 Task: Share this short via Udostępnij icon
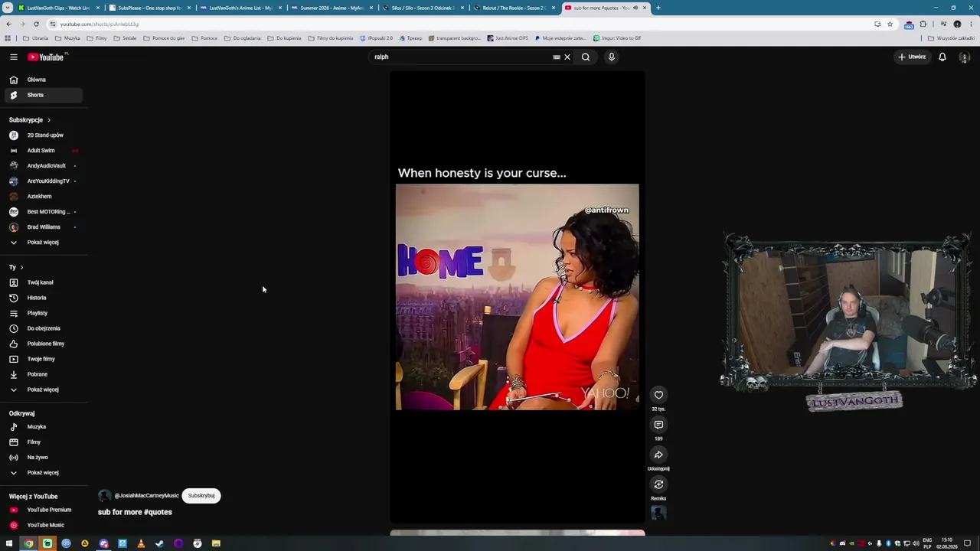point(658,455)
